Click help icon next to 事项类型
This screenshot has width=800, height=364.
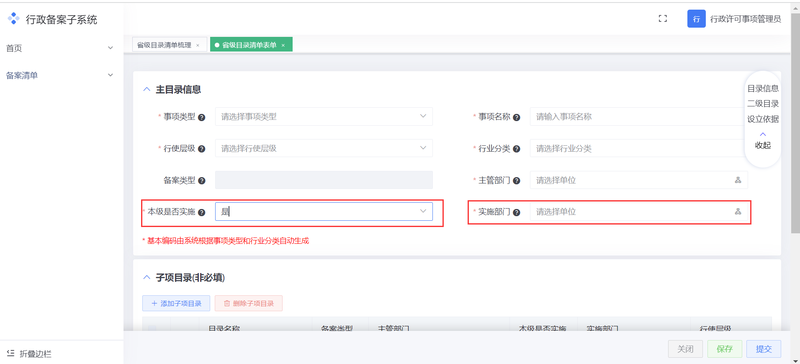(202, 117)
